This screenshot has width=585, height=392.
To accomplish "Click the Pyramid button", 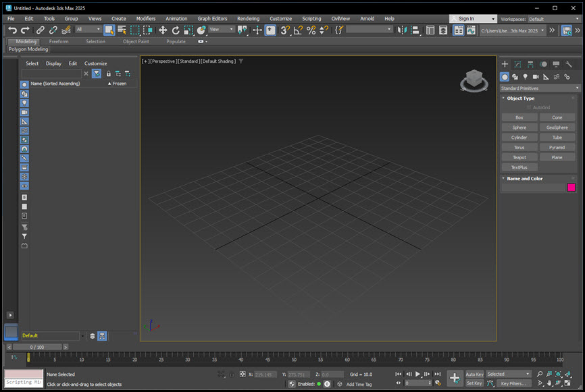I will [x=557, y=148].
